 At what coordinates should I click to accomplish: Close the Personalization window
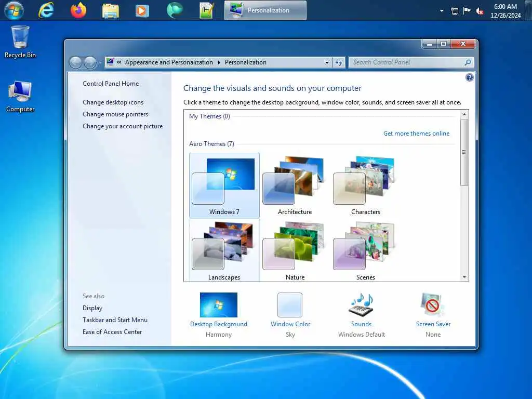[463, 44]
